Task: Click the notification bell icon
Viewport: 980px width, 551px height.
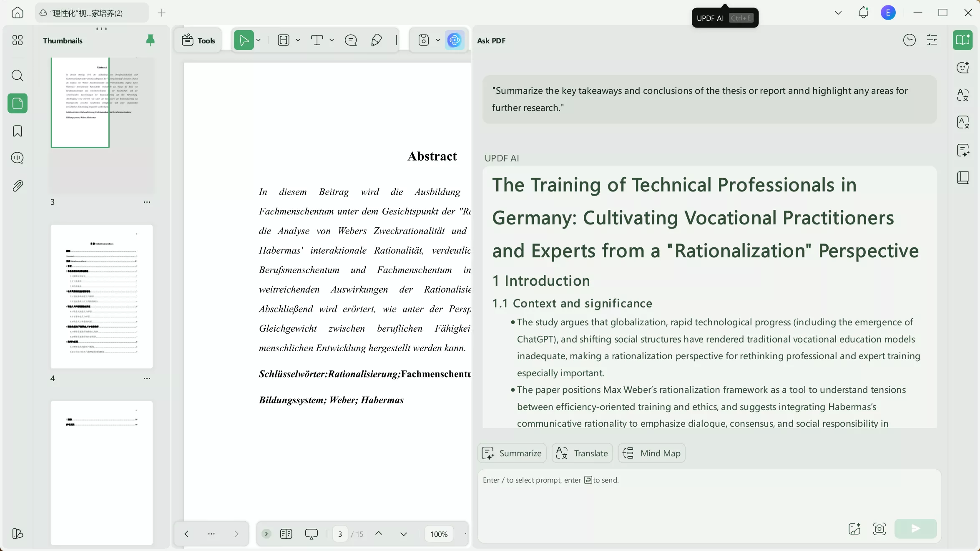Action: (x=863, y=13)
